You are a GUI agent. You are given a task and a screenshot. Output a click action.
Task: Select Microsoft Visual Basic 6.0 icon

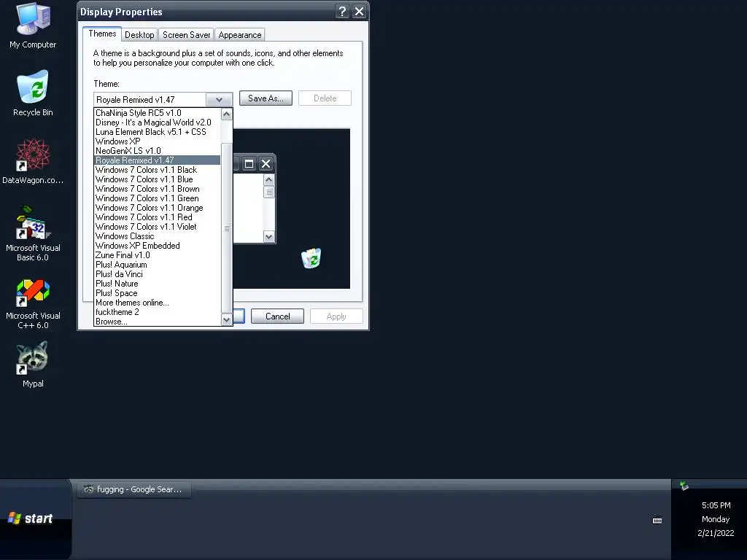coord(33,233)
